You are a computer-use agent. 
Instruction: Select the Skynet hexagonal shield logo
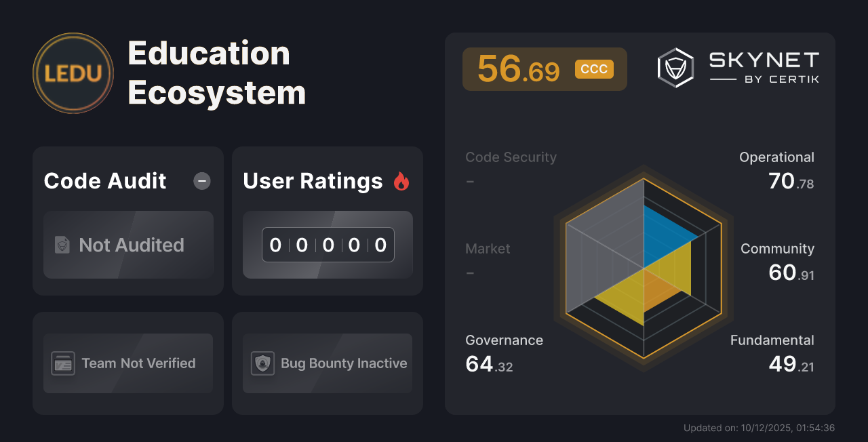click(x=675, y=67)
